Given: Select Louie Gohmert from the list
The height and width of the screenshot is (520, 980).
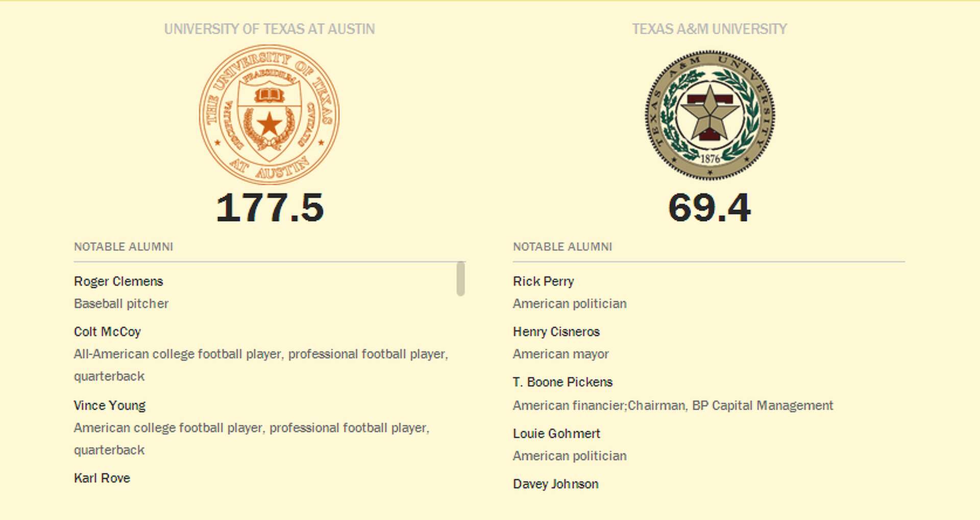Looking at the screenshot, I should (556, 434).
